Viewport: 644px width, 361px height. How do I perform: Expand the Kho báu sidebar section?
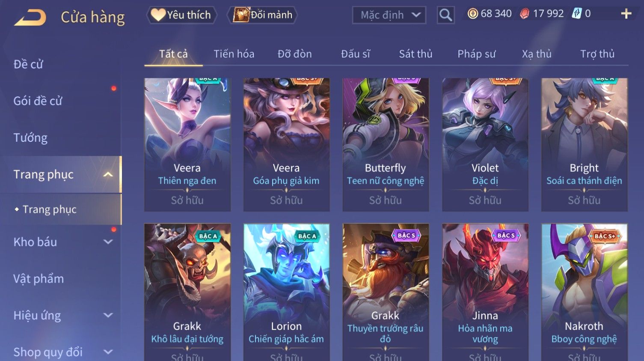point(108,242)
